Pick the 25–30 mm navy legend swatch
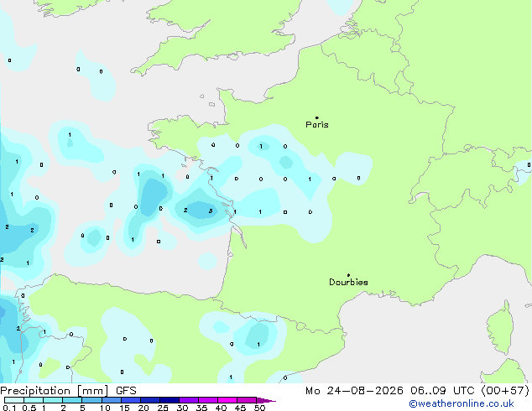This screenshot has width=532, height=411. 170,400
